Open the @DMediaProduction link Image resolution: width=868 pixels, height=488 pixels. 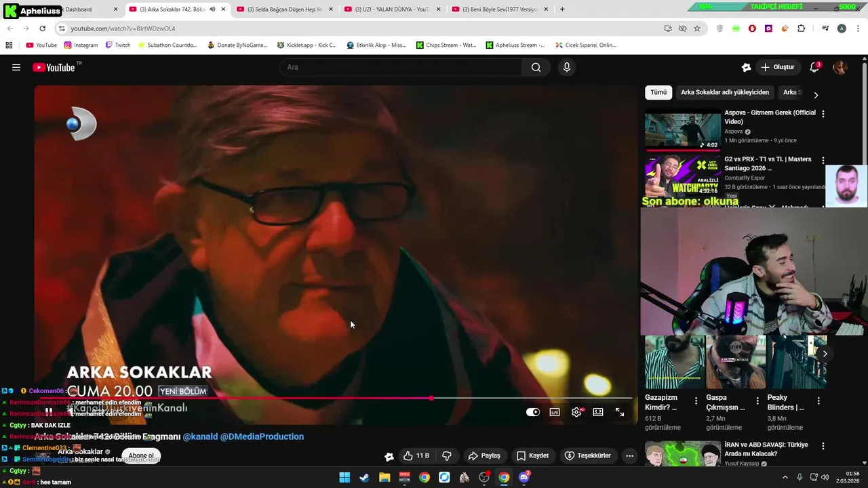pos(262,436)
